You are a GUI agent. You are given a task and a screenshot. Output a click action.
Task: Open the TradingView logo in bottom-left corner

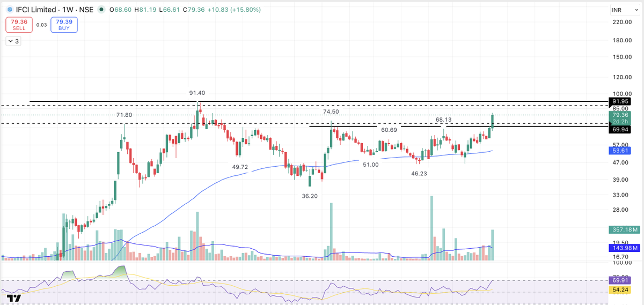coord(13,298)
